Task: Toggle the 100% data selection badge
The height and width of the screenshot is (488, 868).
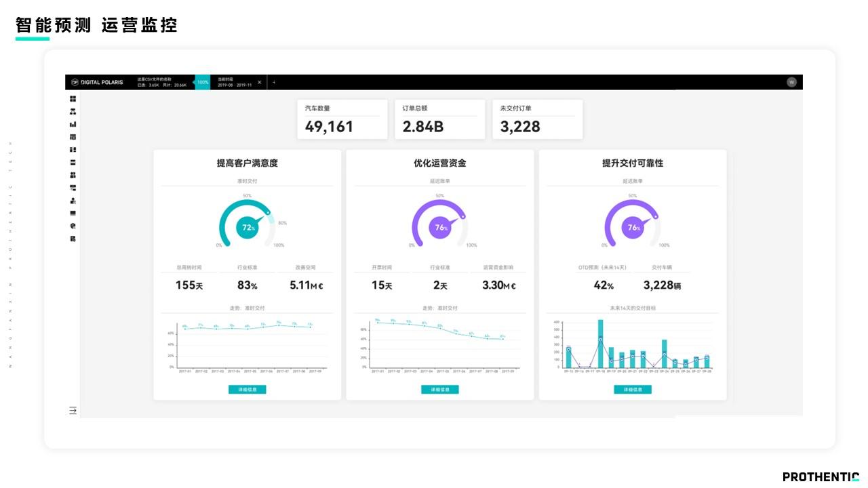Action: (x=202, y=81)
